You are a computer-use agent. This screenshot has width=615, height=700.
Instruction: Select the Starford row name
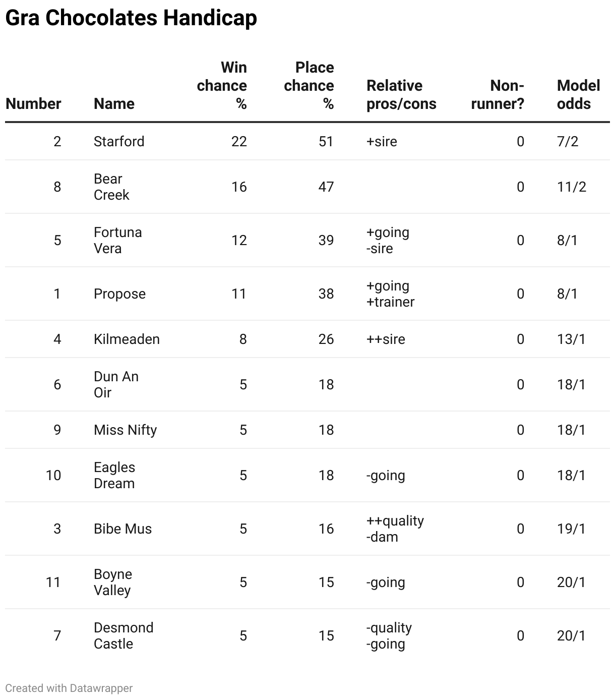(x=119, y=141)
